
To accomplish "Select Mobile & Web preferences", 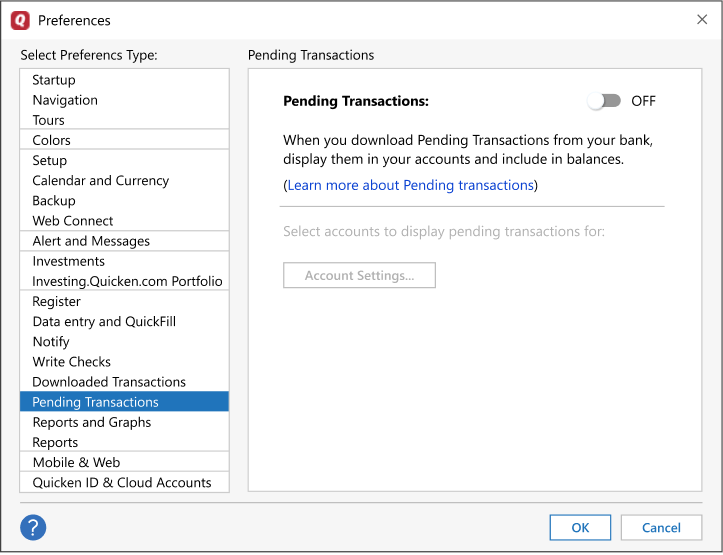I will (76, 462).
